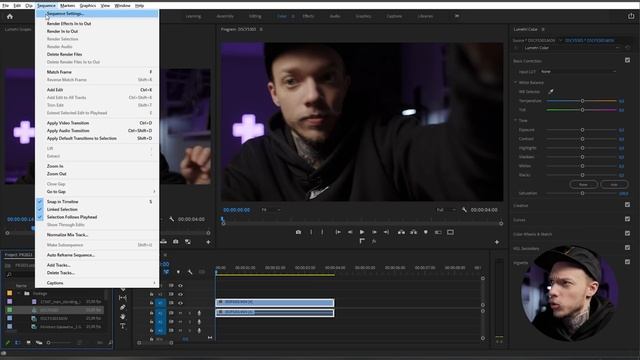Viewport: 640px width, 360px height.
Task: Click the WB Selector eyedropper icon
Action: click(x=551, y=91)
